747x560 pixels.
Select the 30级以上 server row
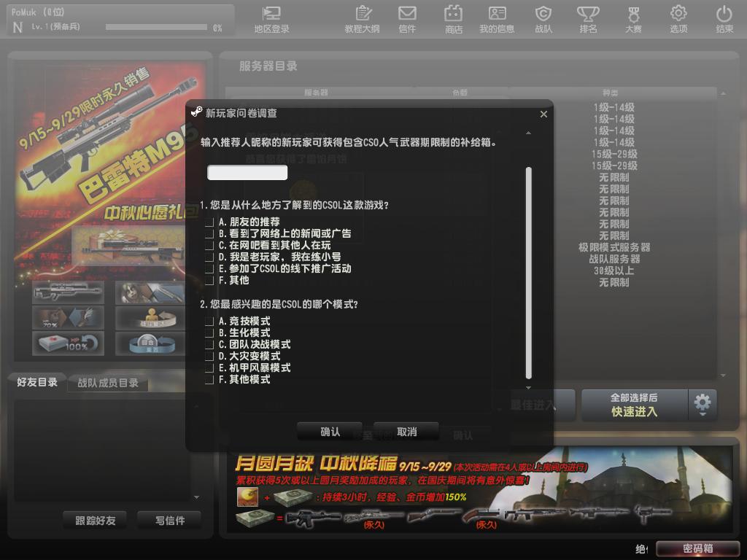pyautogui.click(x=614, y=271)
